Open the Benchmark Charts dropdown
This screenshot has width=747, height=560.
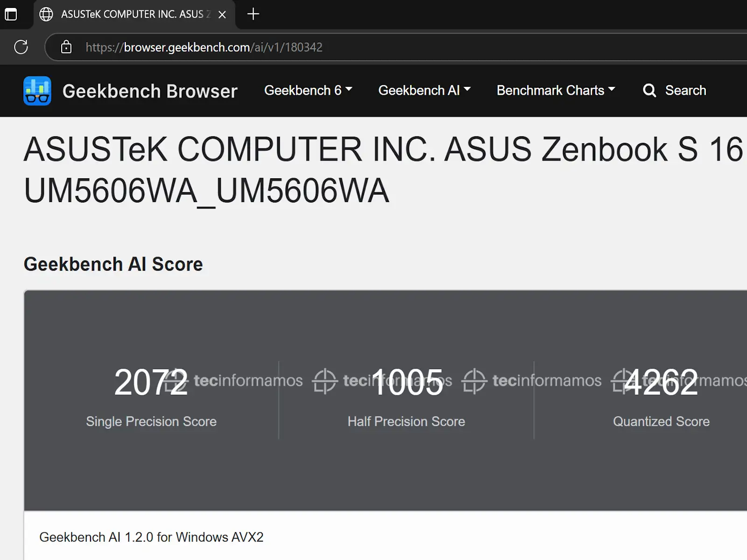pos(556,91)
